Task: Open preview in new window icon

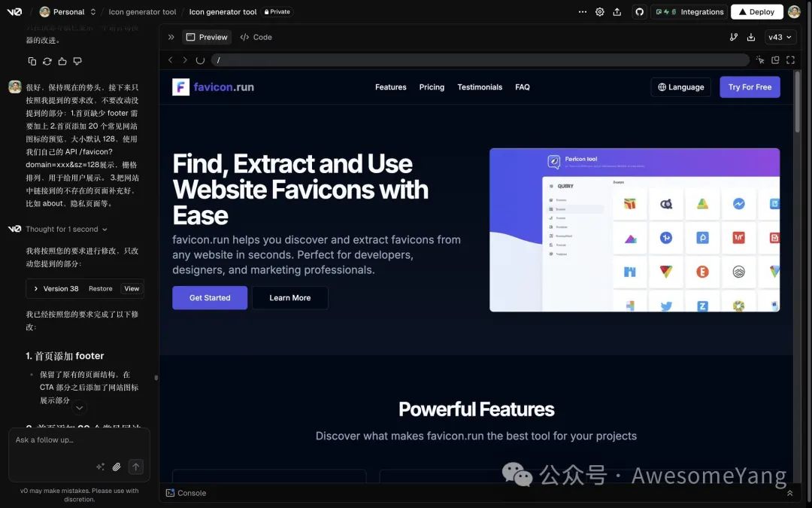Action: tap(775, 60)
